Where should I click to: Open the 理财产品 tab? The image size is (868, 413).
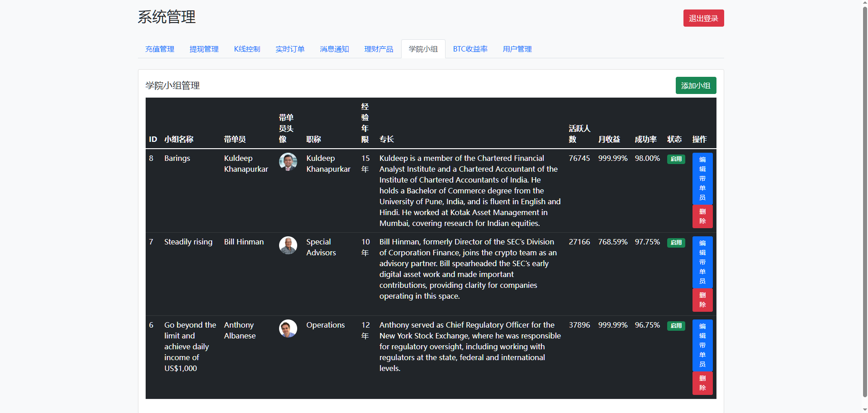[379, 49]
